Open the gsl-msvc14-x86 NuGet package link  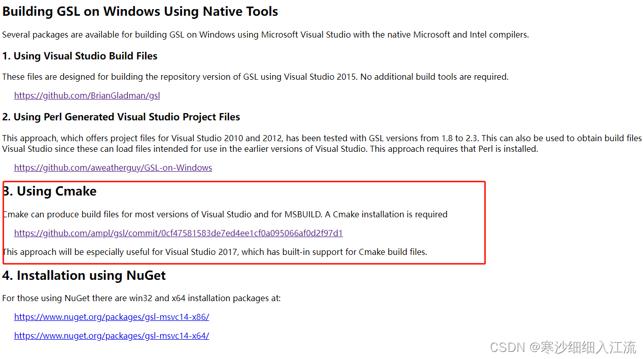tap(112, 316)
